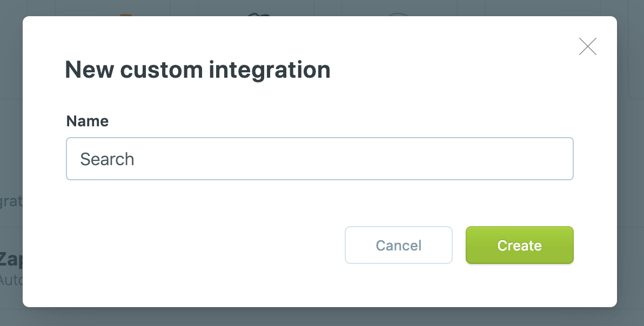Click the New custom integration heading
The image size is (644, 326).
click(197, 70)
